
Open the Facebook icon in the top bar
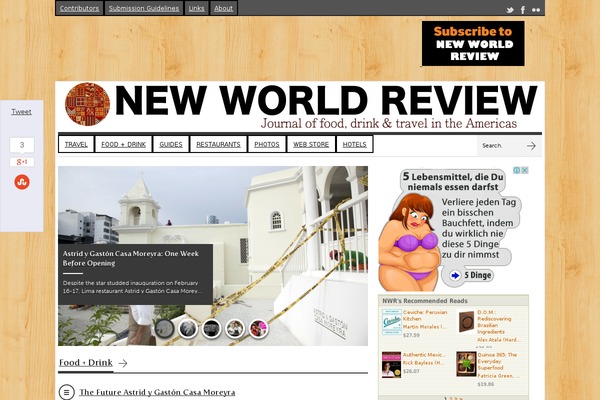tap(523, 10)
